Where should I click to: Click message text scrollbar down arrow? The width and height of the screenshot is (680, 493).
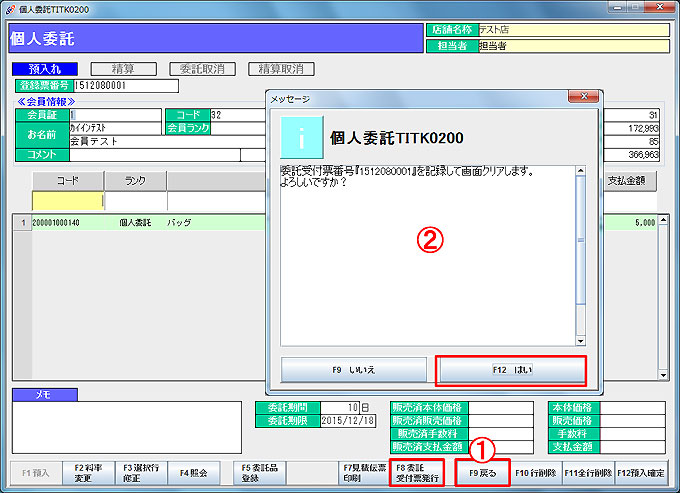(580, 341)
